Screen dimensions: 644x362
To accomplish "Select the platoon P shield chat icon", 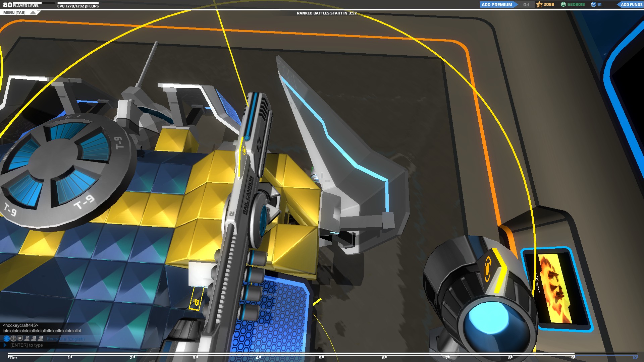I will (20, 339).
